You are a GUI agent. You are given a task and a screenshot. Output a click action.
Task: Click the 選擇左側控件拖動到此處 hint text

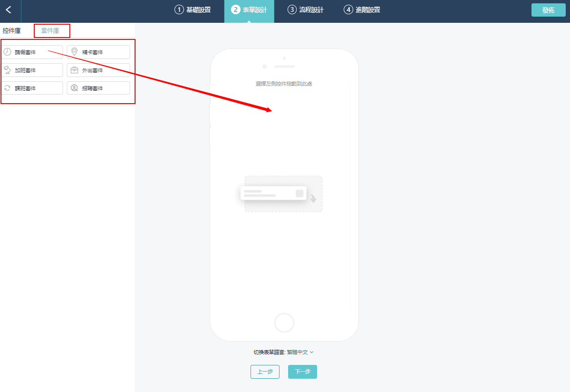click(x=284, y=84)
